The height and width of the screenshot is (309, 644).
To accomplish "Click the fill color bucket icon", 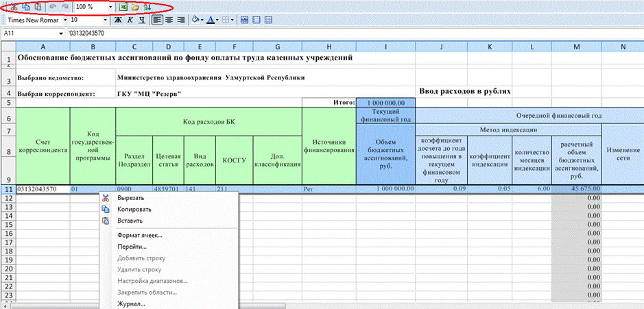I will click(195, 20).
